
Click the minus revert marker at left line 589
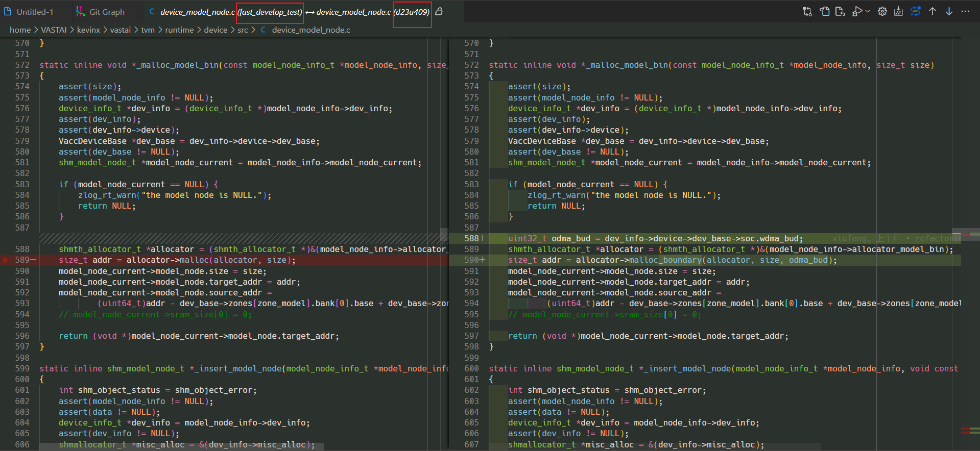pyautogui.click(x=34, y=260)
